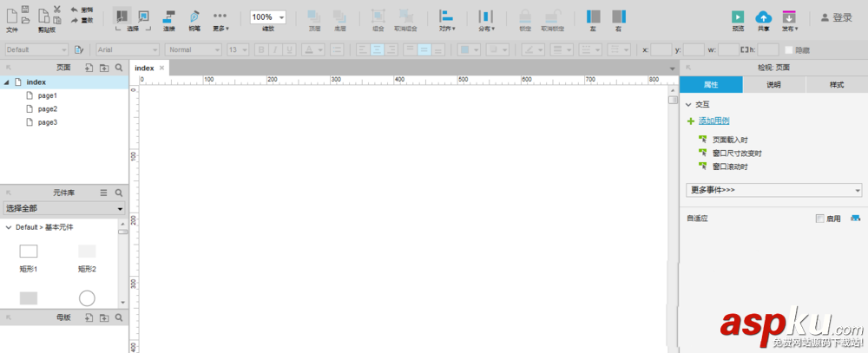Click the bullet list icon
Image resolution: width=868 pixels, height=353 pixels.
pyautogui.click(x=337, y=49)
